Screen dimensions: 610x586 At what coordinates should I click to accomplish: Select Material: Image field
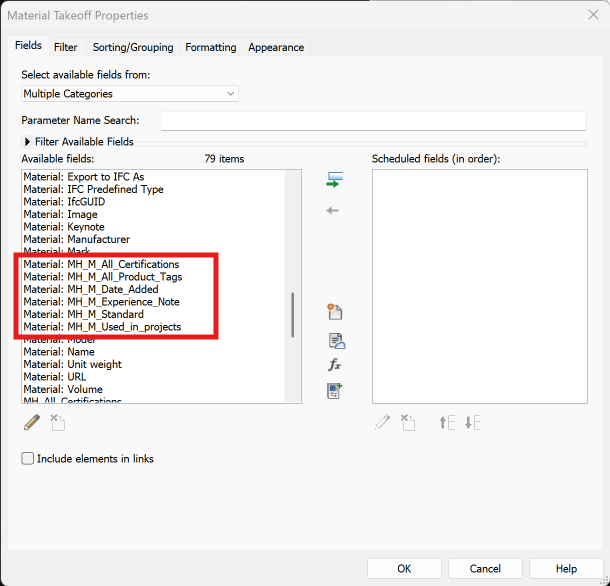(x=60, y=214)
